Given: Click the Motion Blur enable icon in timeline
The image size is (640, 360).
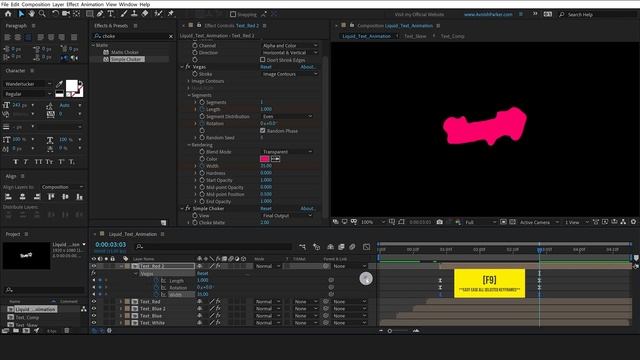Looking at the screenshot, I should pyautogui.click(x=352, y=247).
